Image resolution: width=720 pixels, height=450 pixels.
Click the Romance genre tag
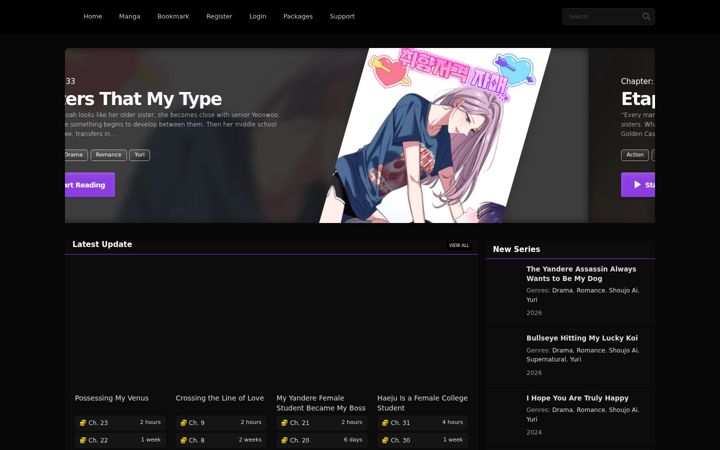(x=108, y=155)
